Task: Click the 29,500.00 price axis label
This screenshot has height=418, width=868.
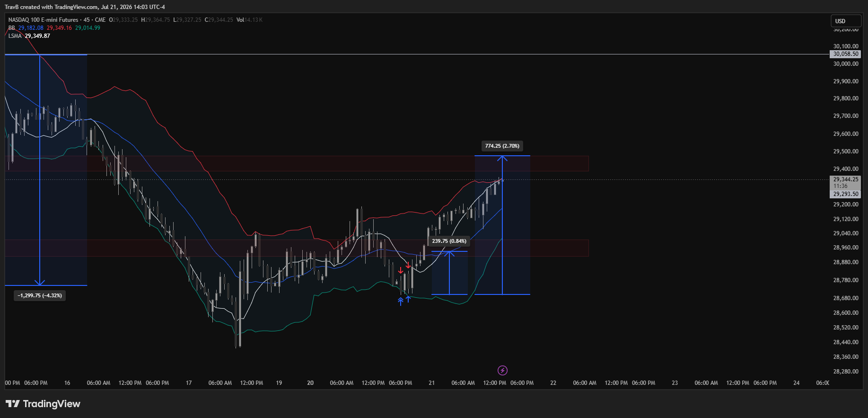Action: tap(846, 151)
